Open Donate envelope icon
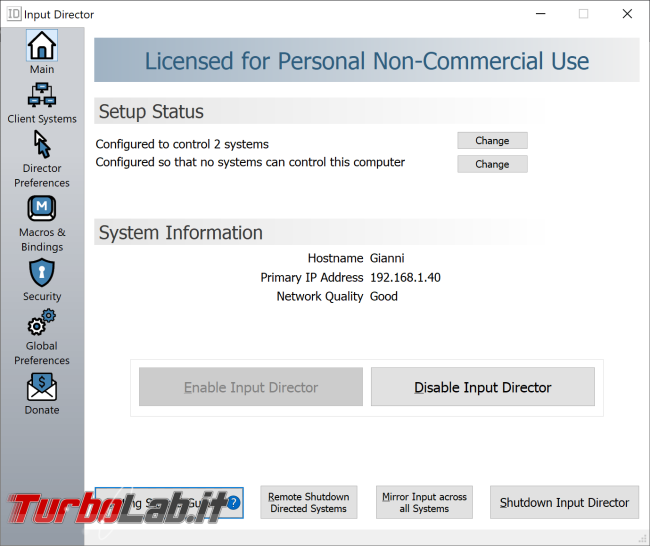This screenshot has width=650, height=546. pyautogui.click(x=42, y=386)
